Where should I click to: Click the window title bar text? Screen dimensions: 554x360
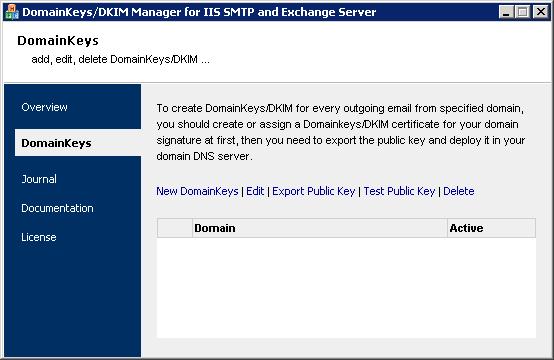pos(199,12)
